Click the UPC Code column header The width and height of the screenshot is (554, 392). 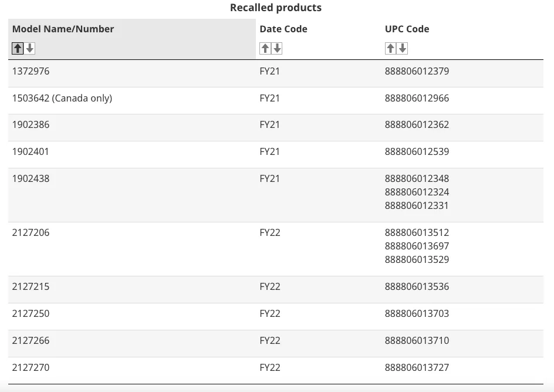(x=407, y=29)
